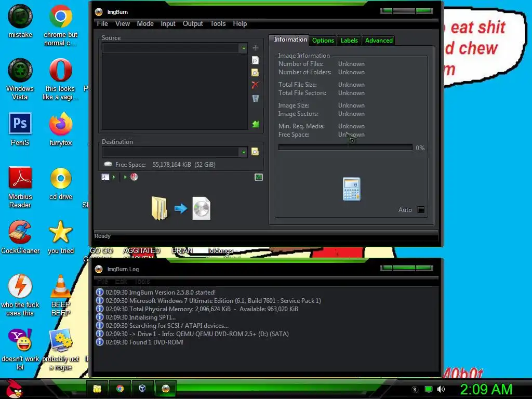Open the Output menu
Viewport: 532px width, 399px height.
point(193,24)
